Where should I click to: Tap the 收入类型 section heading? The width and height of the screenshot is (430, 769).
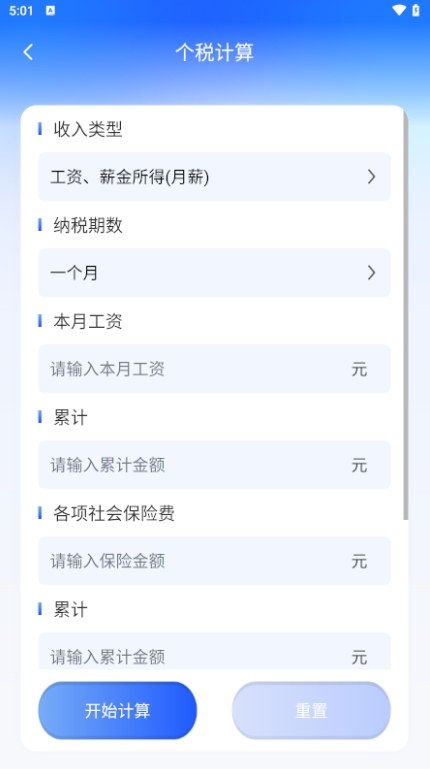88,129
